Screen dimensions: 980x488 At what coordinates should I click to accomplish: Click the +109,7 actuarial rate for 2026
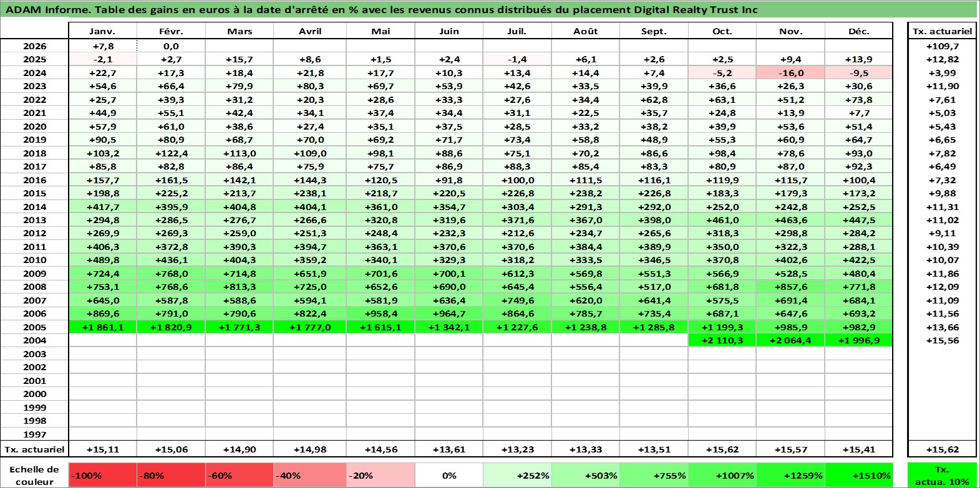click(943, 46)
